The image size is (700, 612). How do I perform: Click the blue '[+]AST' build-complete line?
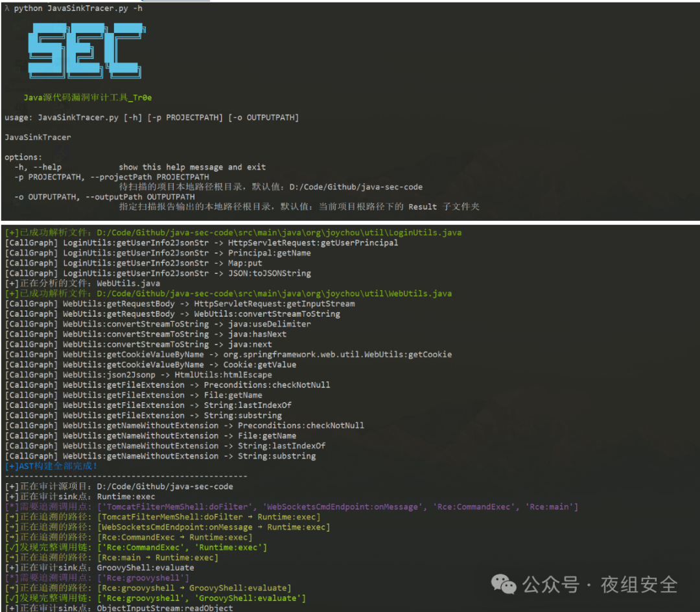click(51, 466)
